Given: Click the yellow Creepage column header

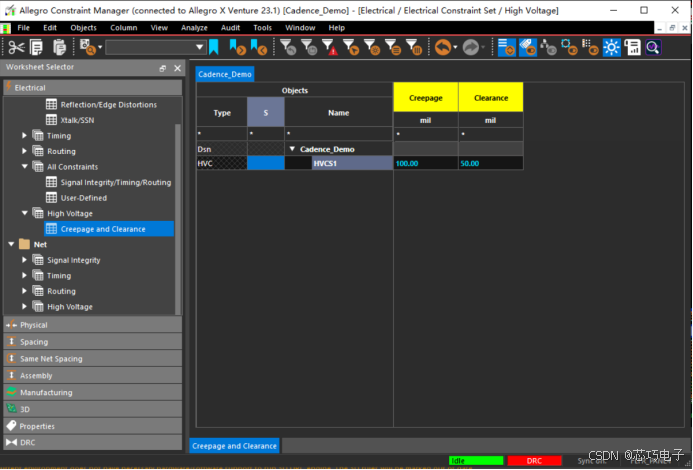Looking at the screenshot, I should [x=426, y=98].
